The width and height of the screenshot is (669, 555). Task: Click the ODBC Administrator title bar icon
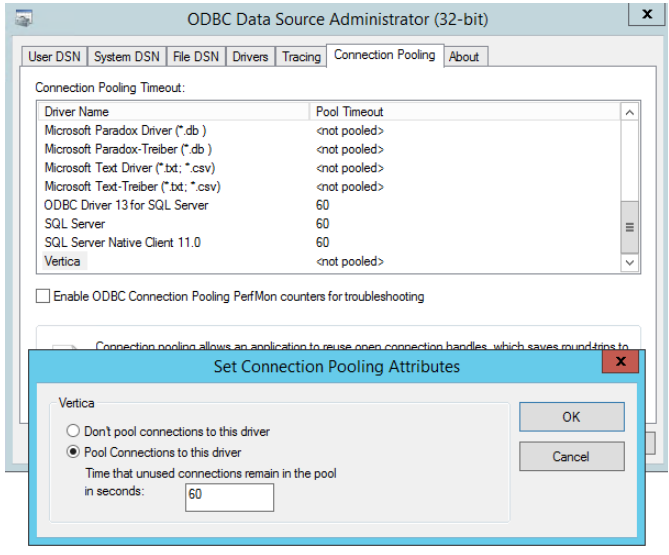click(x=24, y=18)
